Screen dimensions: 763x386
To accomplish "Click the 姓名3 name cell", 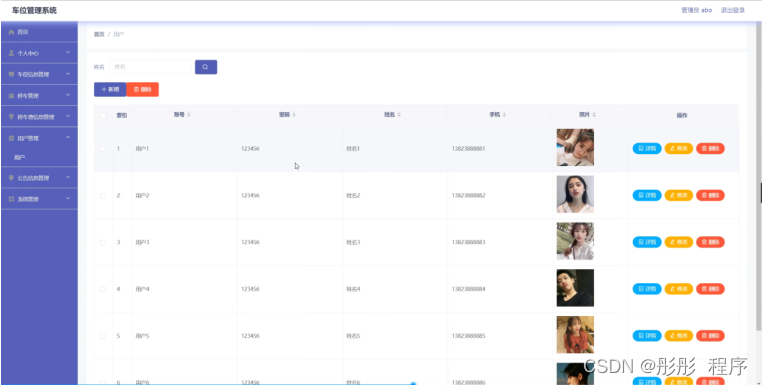I will [x=353, y=242].
